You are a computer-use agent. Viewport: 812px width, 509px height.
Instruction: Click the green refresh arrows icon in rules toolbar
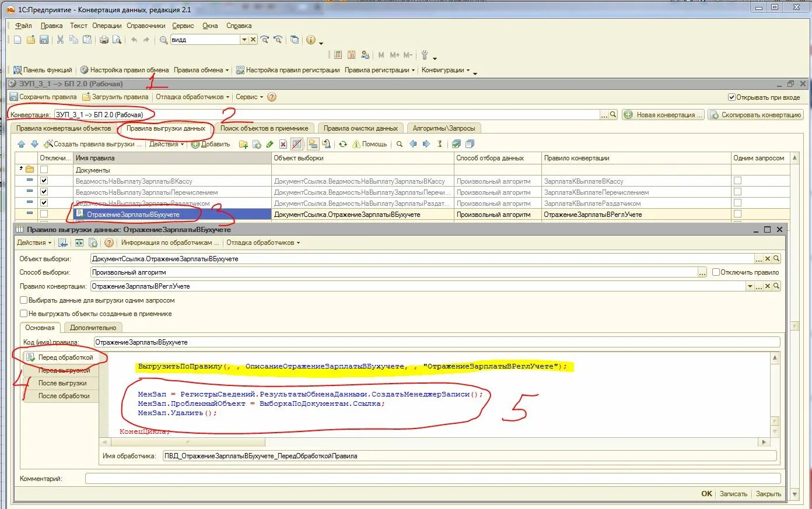343,144
